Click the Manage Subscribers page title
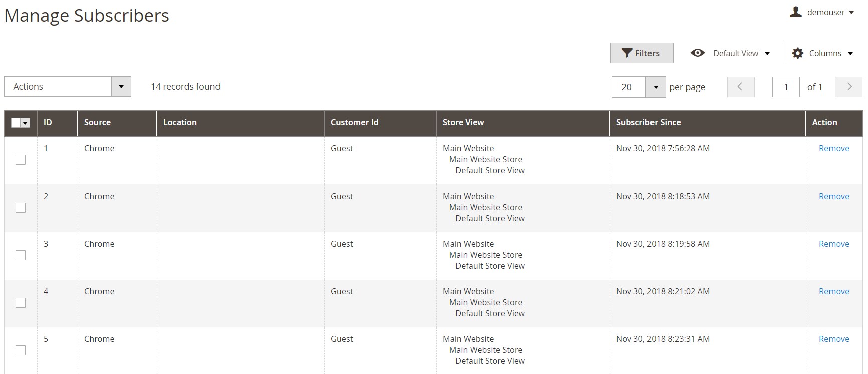The width and height of the screenshot is (868, 374). click(87, 15)
